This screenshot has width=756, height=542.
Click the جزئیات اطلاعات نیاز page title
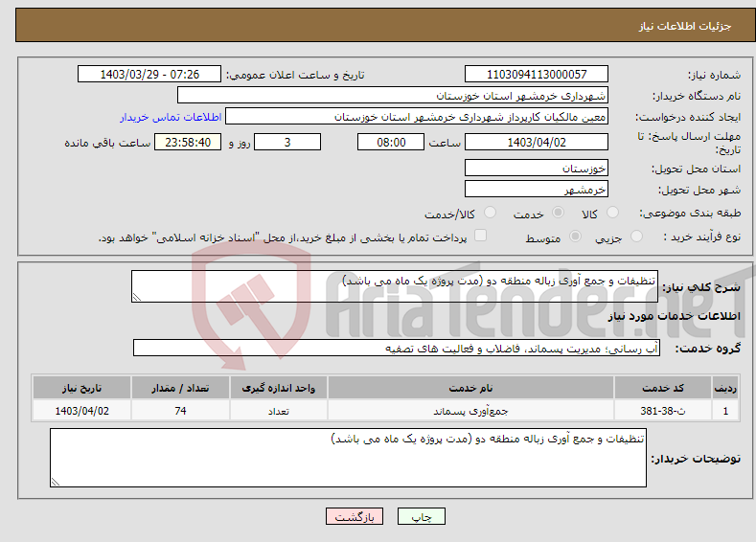coord(685,26)
